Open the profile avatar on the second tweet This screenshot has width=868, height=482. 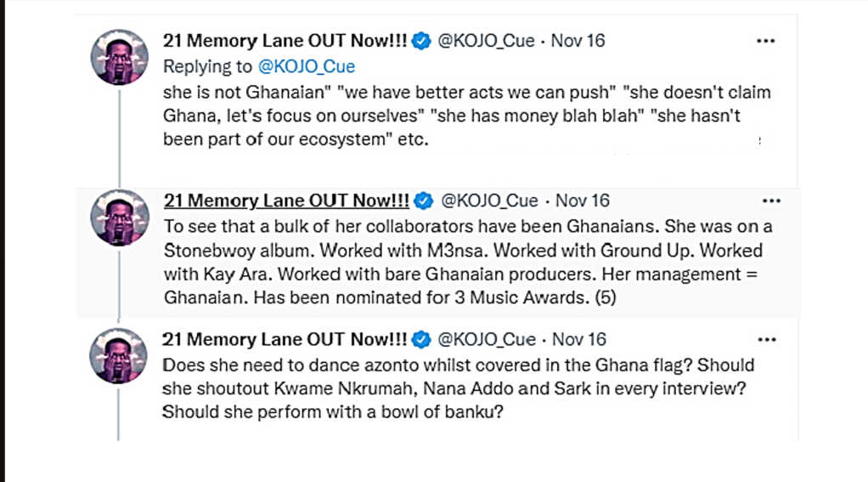pyautogui.click(x=120, y=217)
